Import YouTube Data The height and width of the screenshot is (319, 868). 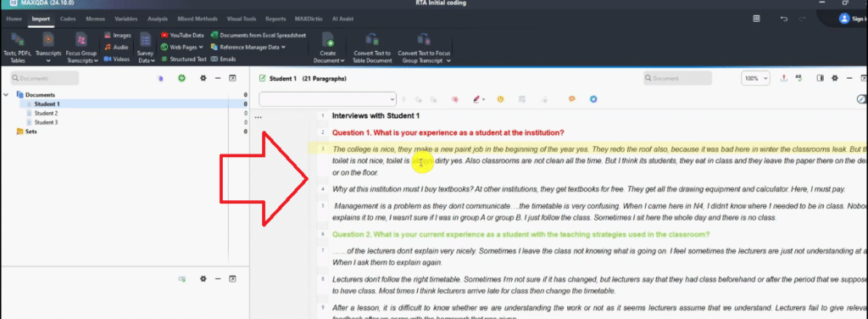coord(182,36)
